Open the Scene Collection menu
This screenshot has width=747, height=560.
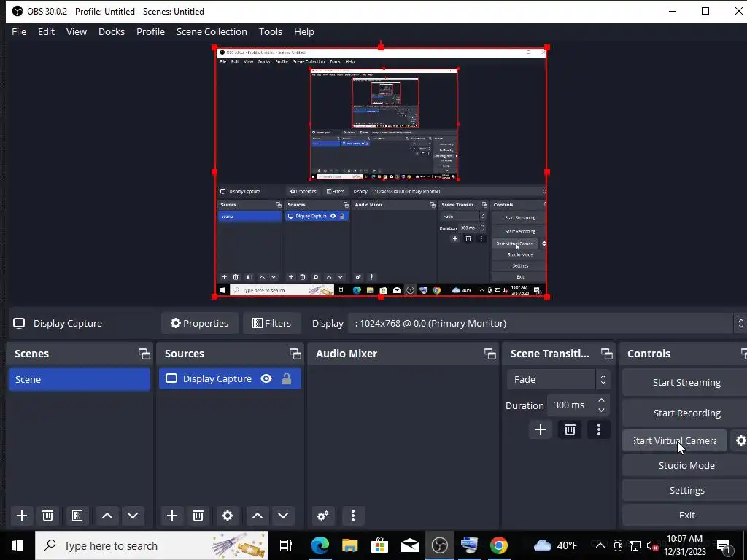(212, 31)
